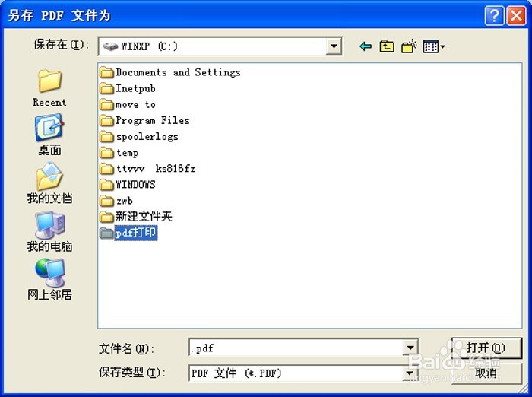Screen dimensions: 532x397
Task: Click the 取消 button
Action: pos(486,373)
